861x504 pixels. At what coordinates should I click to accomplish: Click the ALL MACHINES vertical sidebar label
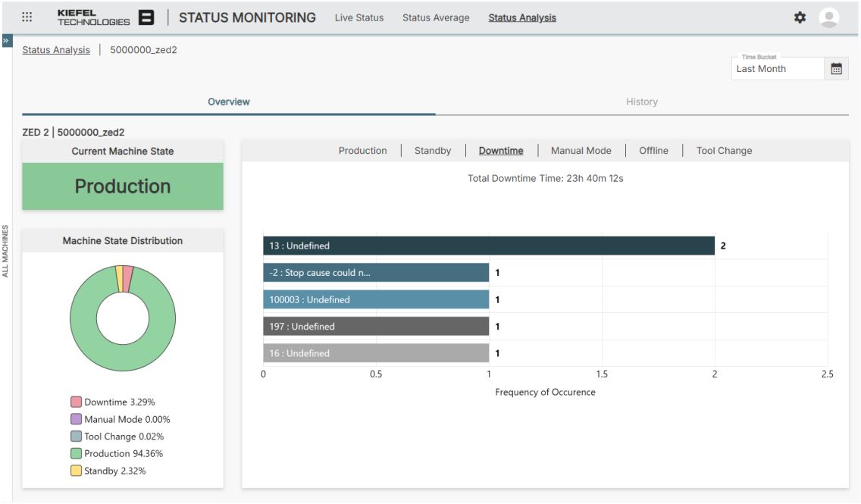point(5,251)
